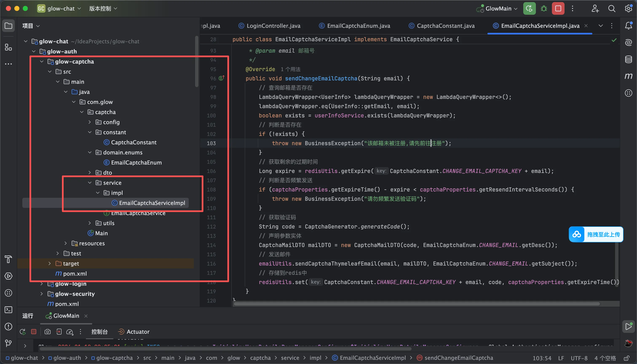This screenshot has width=637, height=364.
Task: Open the Structure tool window icon
Action: tap(8, 47)
